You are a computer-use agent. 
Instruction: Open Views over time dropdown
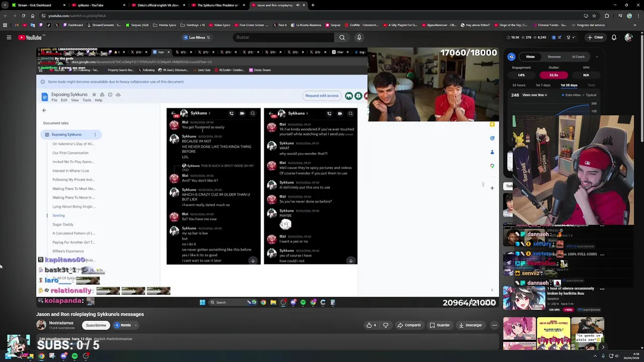tap(535, 95)
